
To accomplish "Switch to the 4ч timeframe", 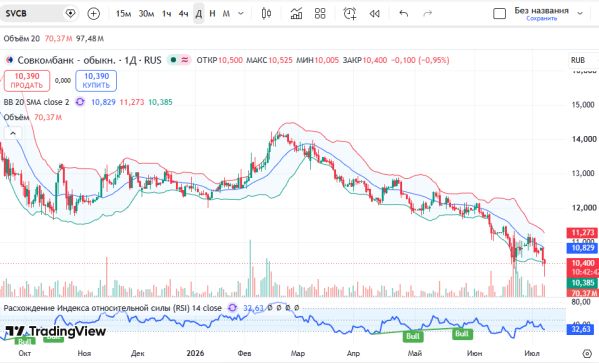I will (x=183, y=14).
